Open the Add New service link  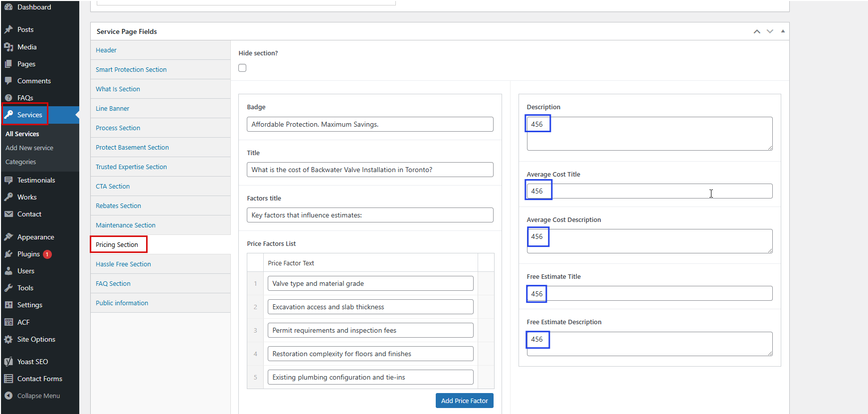(29, 148)
